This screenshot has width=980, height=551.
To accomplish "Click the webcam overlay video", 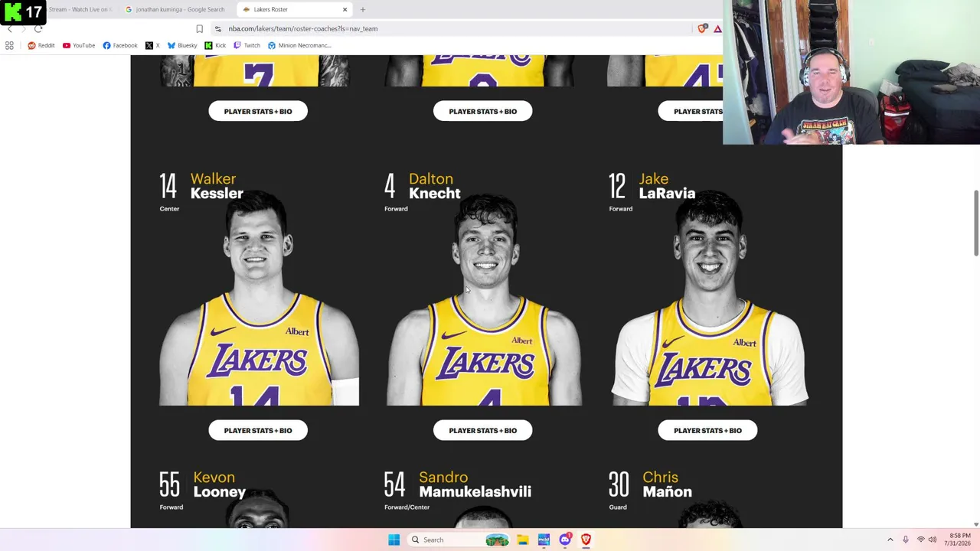I will click(x=851, y=72).
